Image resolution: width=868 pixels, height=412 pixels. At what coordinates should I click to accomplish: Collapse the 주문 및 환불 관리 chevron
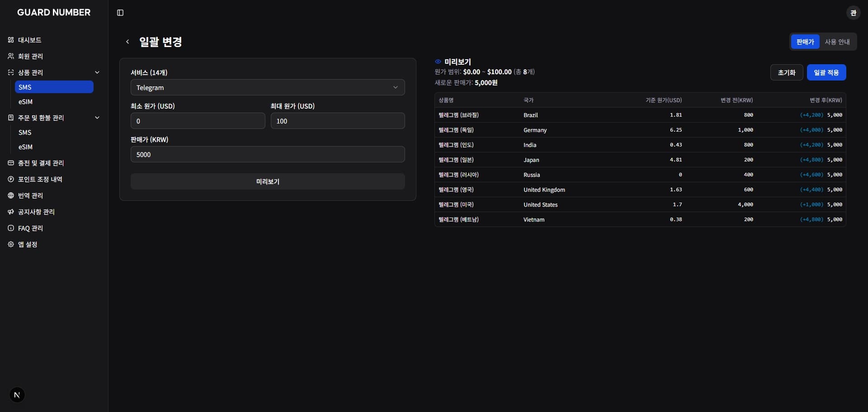click(97, 118)
